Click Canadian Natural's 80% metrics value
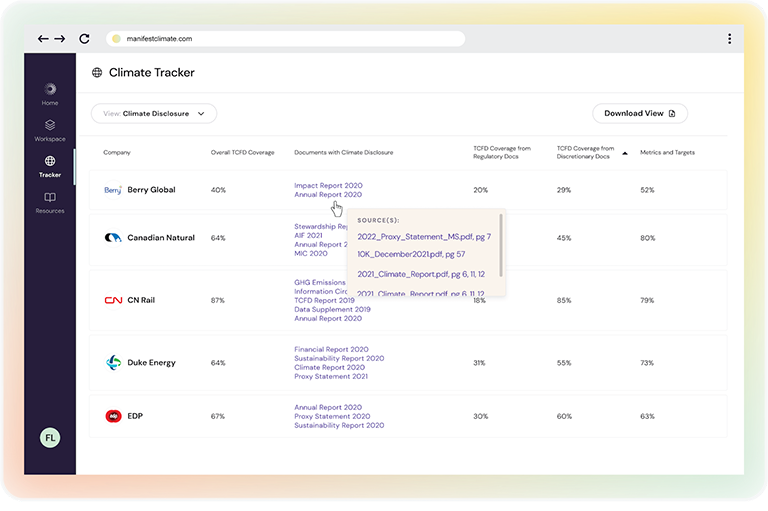The image size is (768, 511). tap(647, 238)
